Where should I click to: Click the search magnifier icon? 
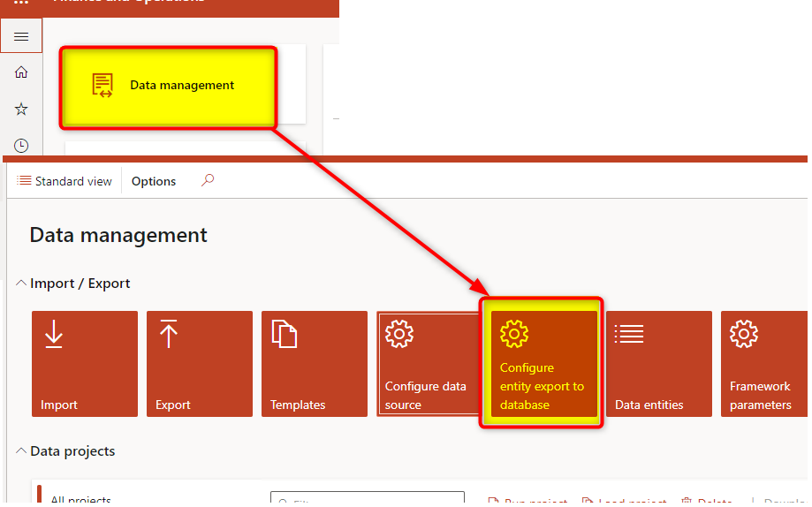[208, 180]
